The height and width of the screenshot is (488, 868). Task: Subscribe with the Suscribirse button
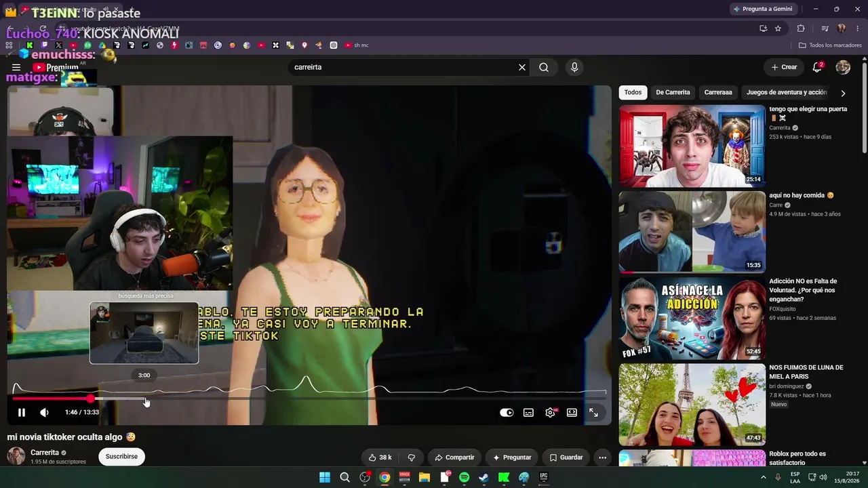(121, 457)
